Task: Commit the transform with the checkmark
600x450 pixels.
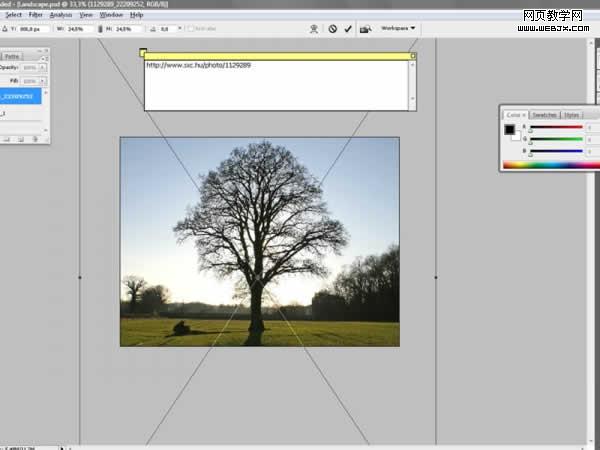Action: 348,29
